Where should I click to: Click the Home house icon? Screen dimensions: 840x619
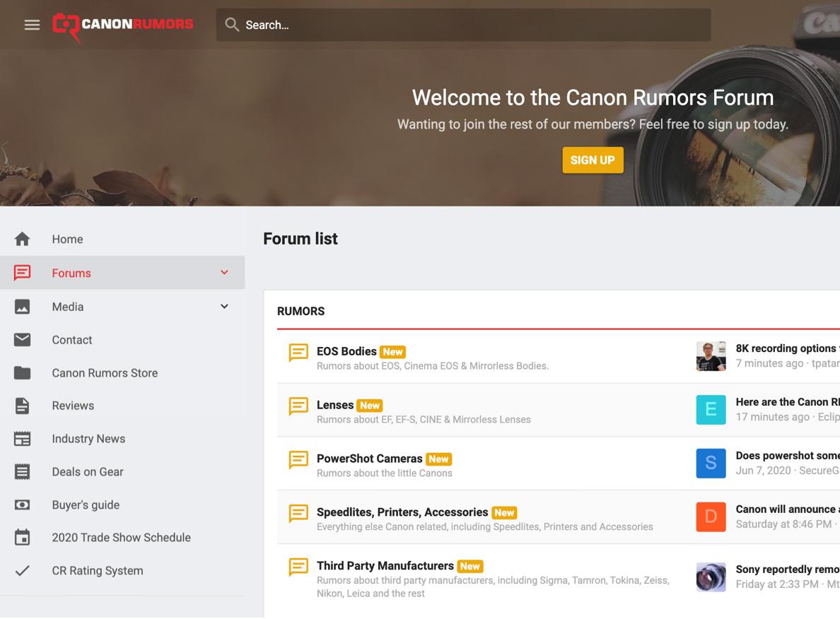pos(23,240)
